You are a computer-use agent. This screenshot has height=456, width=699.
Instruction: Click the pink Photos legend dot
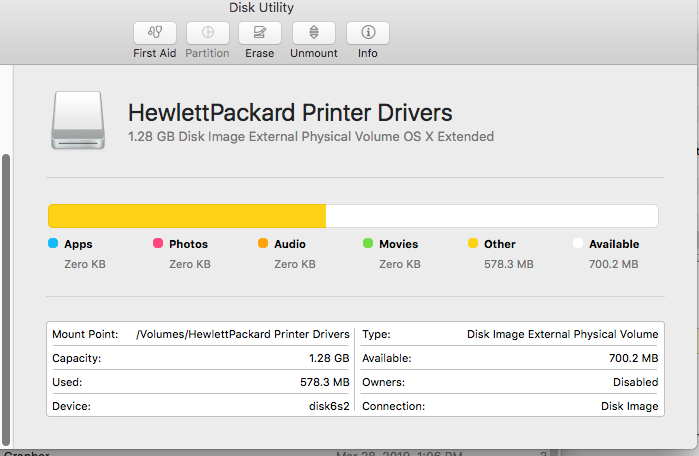pos(158,243)
